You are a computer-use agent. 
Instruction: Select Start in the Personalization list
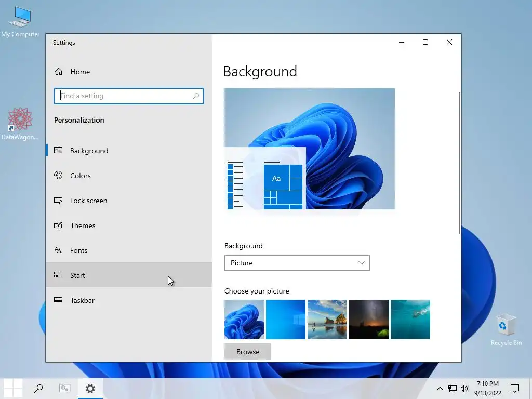pos(129,275)
